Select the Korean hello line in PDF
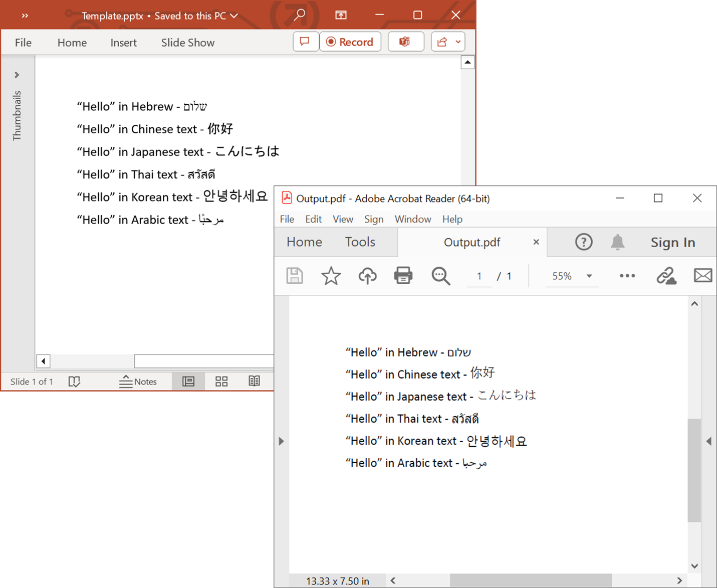Image resolution: width=717 pixels, height=588 pixels. [x=436, y=441]
